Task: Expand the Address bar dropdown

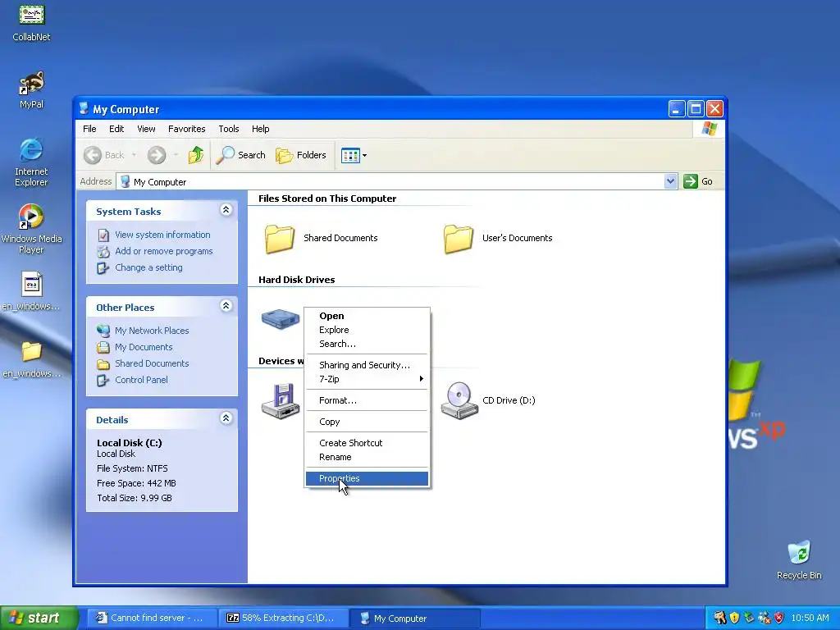Action: 670,181
